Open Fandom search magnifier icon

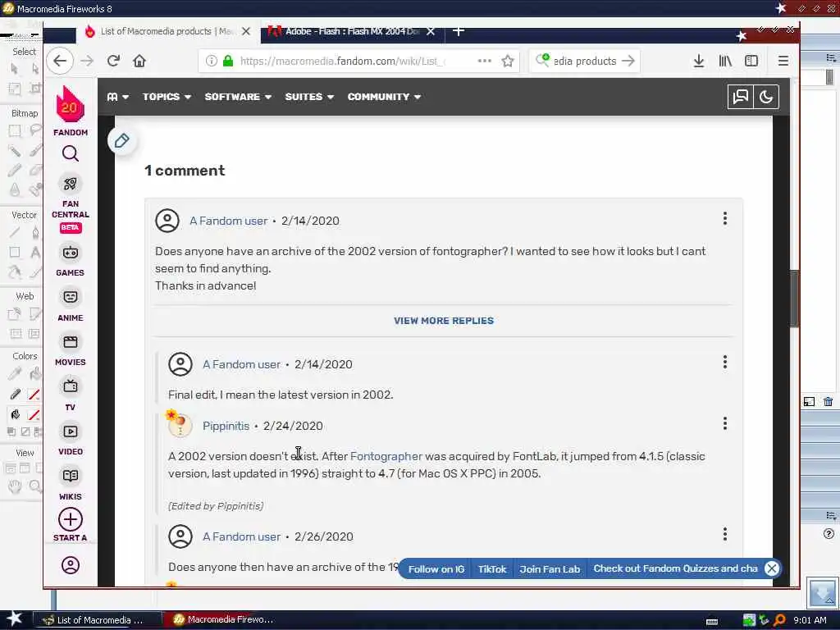click(71, 153)
